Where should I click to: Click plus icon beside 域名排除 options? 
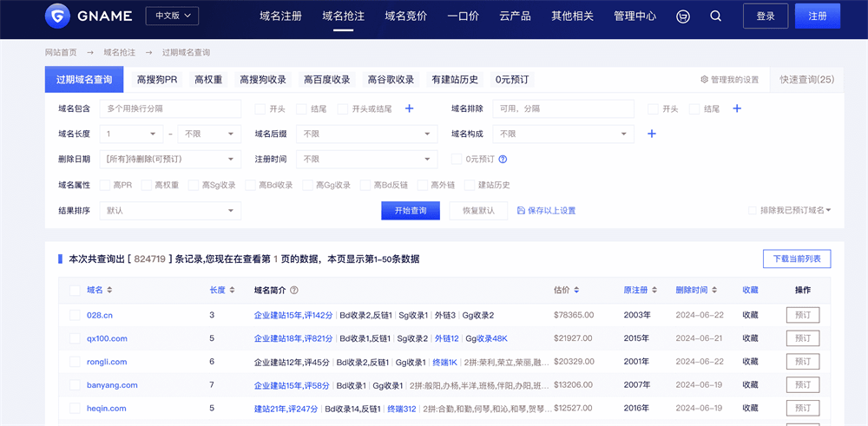[x=737, y=108]
